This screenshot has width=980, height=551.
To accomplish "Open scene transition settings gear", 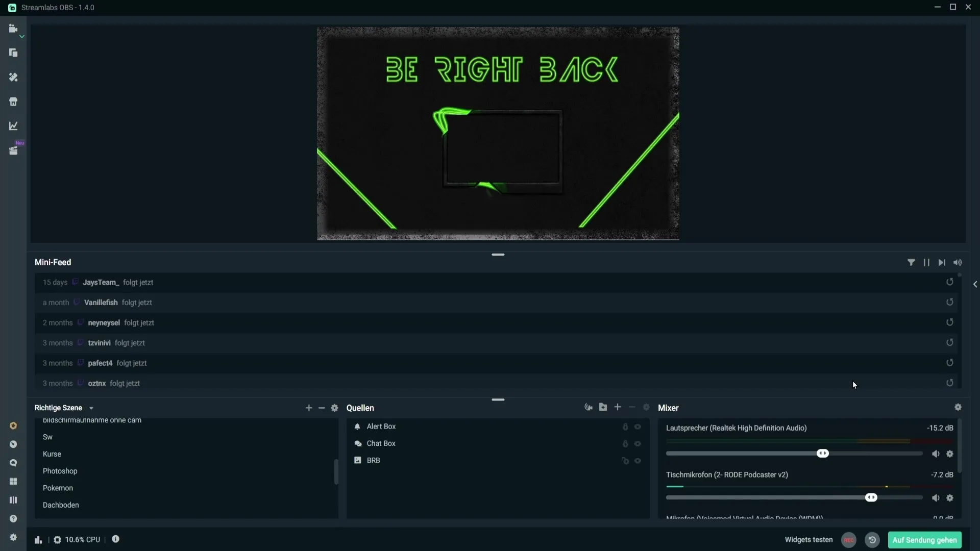I will [335, 408].
